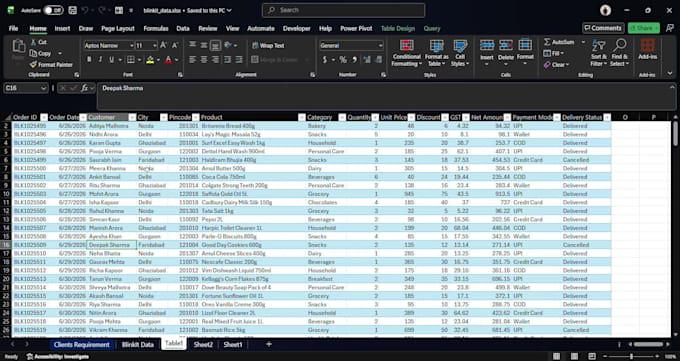Click the green Share button
Viewport: 680px width, 361px height.
pyautogui.click(x=644, y=28)
